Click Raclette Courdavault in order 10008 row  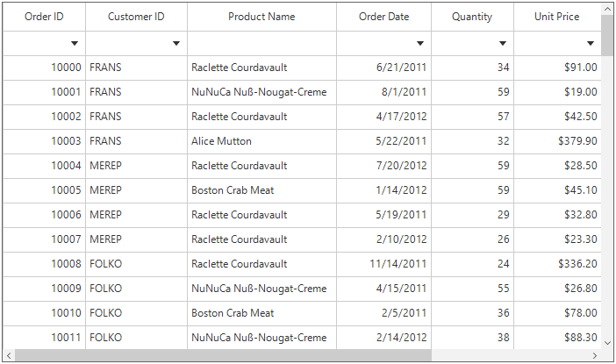(x=261, y=264)
